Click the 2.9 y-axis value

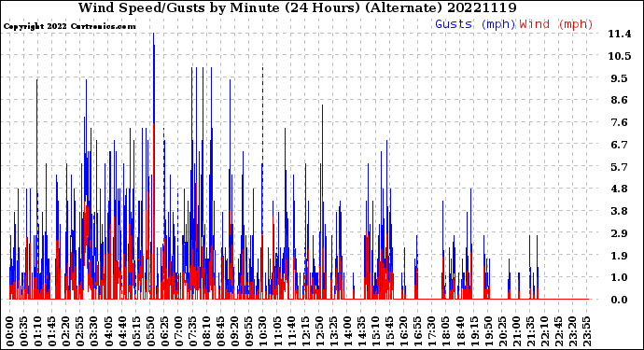tap(620, 233)
